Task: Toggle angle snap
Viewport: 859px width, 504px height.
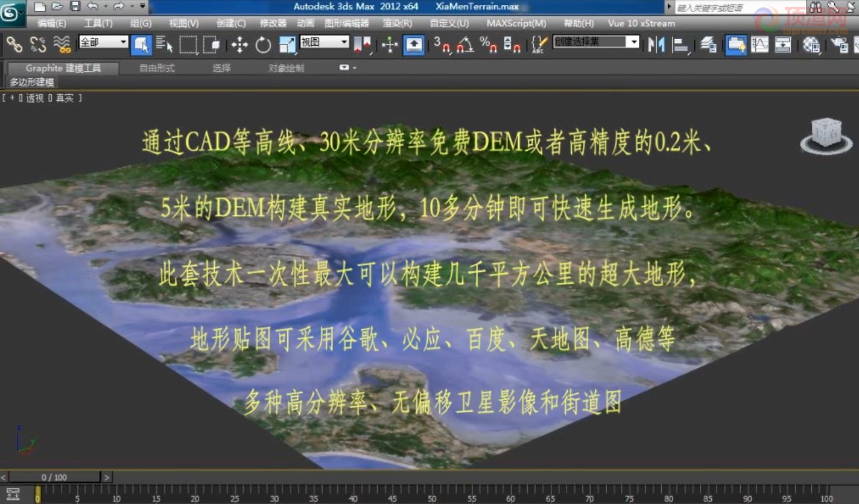Action: tap(465, 45)
